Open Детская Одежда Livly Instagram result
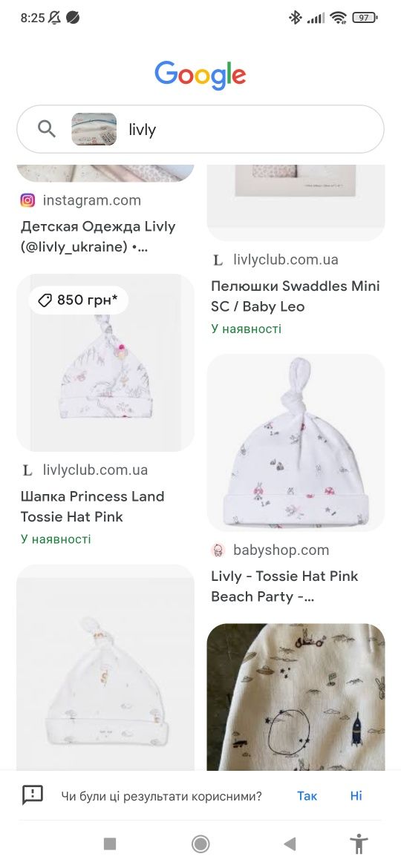The width and height of the screenshot is (401, 868). (98, 237)
